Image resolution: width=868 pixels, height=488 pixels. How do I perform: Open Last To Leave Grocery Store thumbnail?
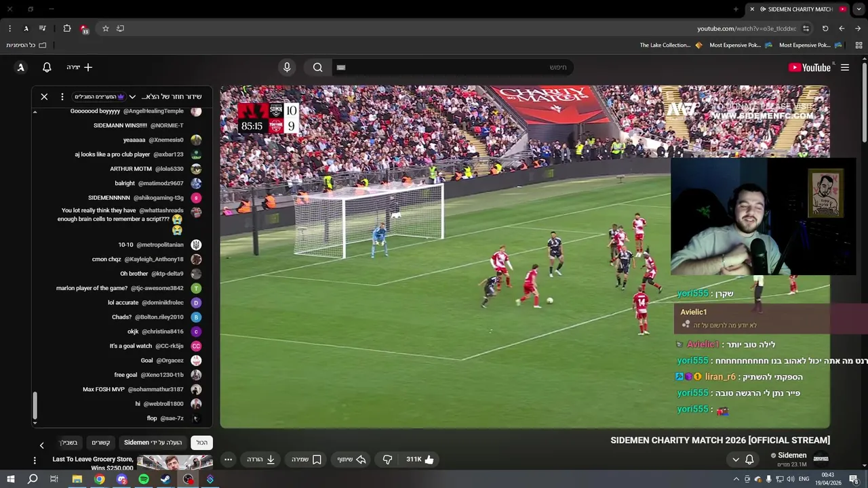coord(175,462)
